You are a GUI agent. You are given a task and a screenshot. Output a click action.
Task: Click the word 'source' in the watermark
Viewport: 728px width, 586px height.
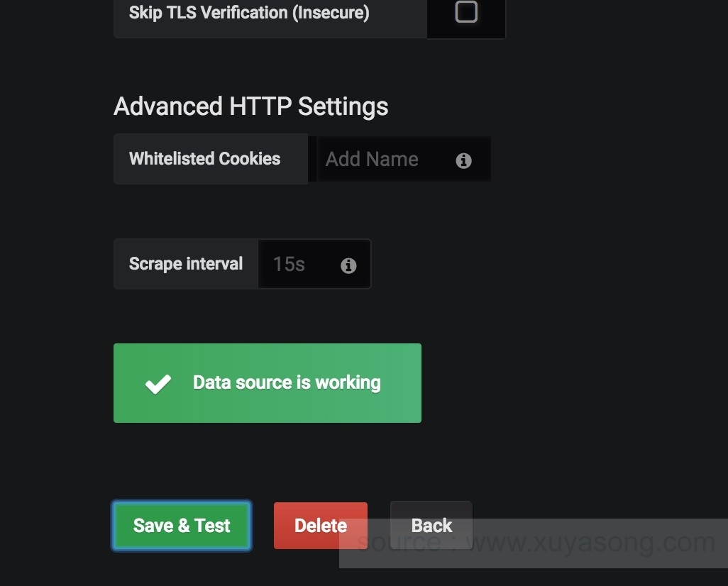point(399,543)
